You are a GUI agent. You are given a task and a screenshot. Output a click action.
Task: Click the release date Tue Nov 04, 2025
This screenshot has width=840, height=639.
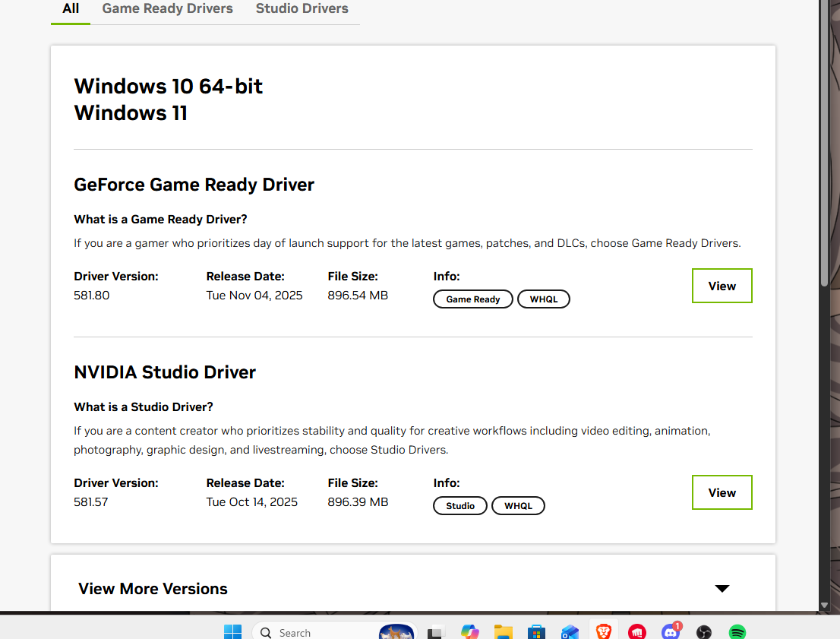[254, 296]
